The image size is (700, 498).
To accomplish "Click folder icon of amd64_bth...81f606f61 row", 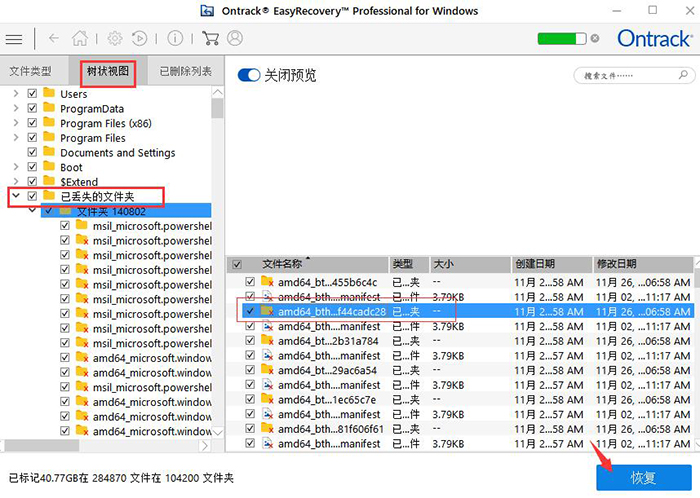I will coord(267,428).
